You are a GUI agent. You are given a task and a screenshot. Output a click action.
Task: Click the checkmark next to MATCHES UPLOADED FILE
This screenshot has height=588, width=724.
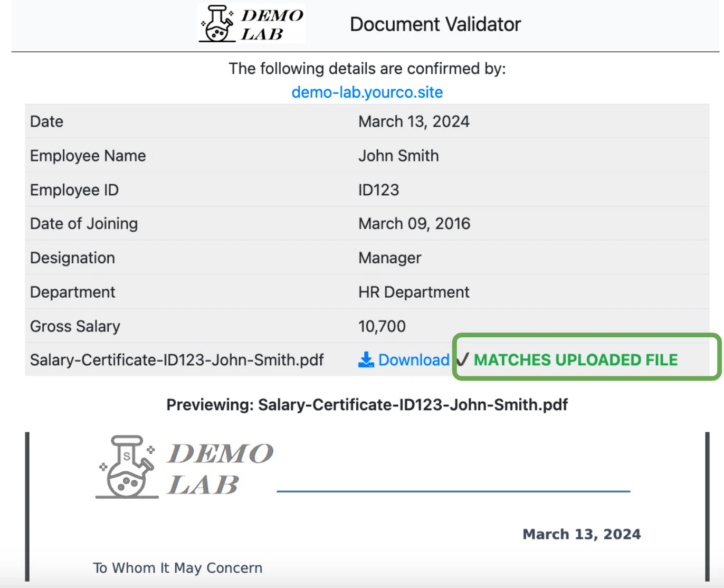click(x=463, y=359)
